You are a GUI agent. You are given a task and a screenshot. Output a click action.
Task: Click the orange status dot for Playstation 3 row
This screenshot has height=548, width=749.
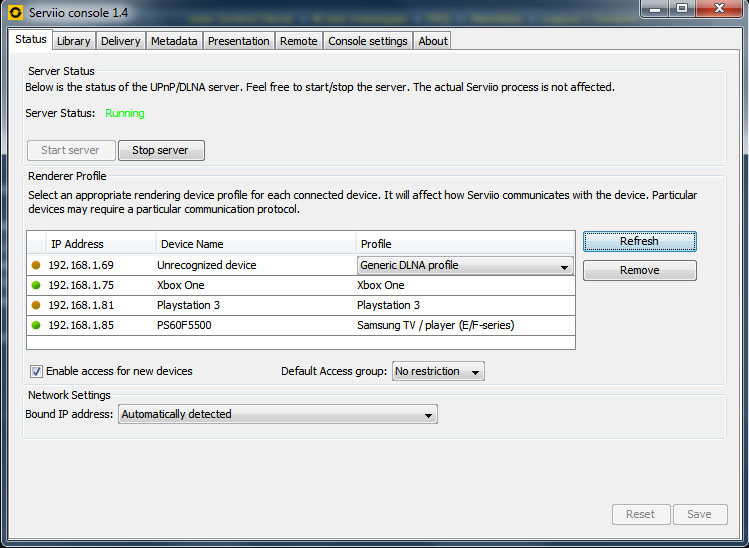pyautogui.click(x=36, y=305)
